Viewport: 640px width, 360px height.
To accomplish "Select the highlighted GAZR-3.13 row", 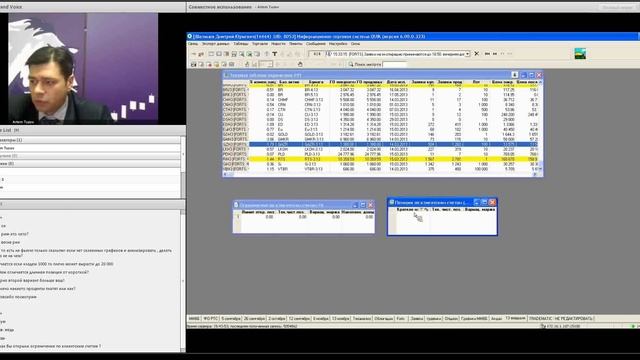I will tap(380, 144).
